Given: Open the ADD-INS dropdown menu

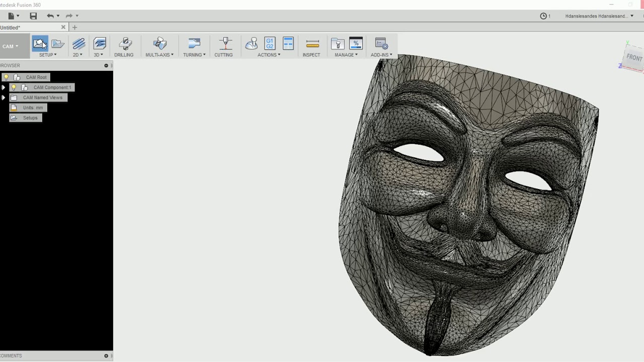Looking at the screenshot, I should (381, 55).
